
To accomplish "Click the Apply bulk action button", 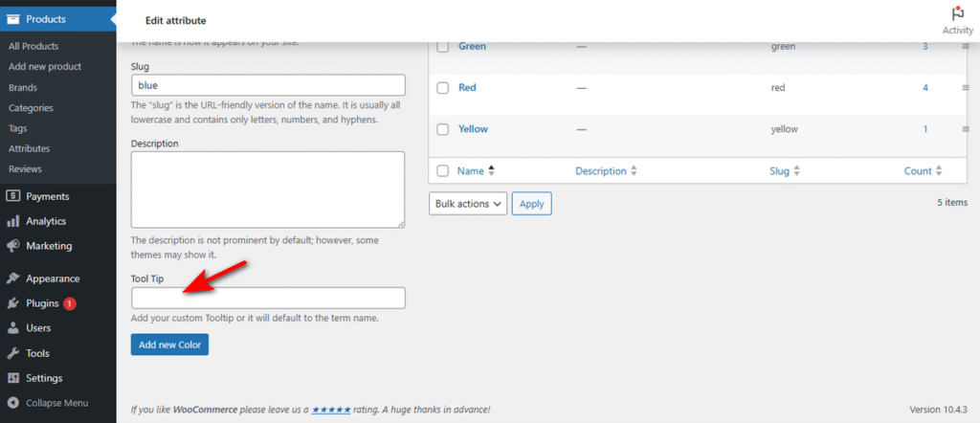I will (x=532, y=204).
